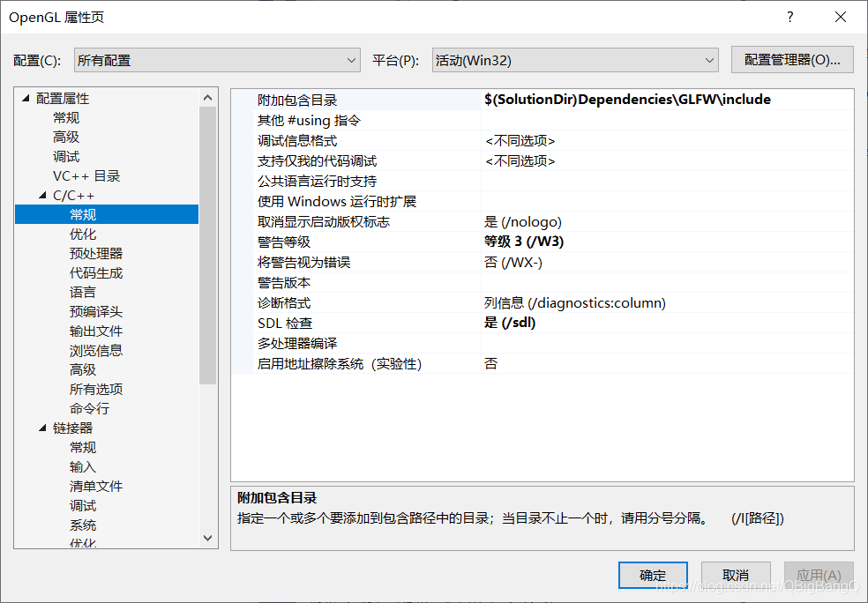This screenshot has width=868, height=603.
Task: Select the SDL 检查 property
Action: pyautogui.click(x=285, y=323)
